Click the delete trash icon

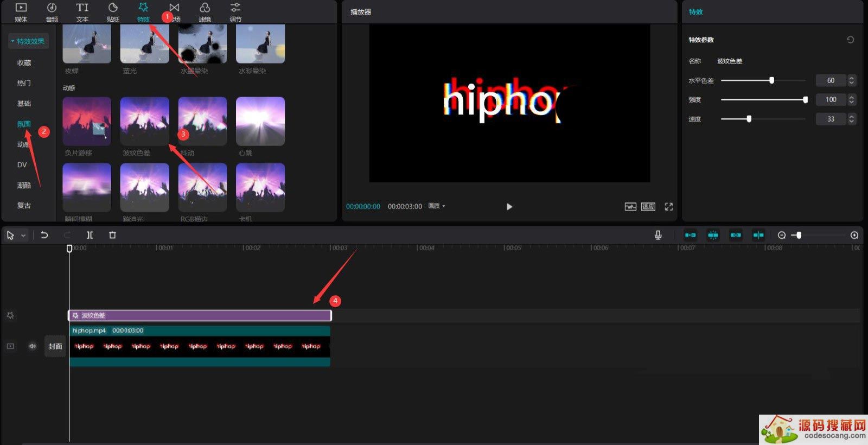(x=112, y=235)
